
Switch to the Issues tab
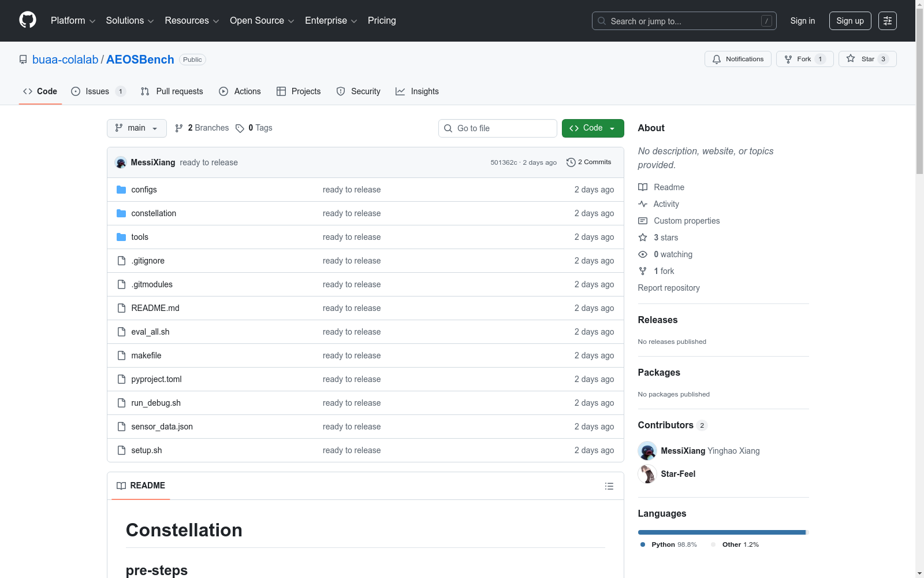click(x=98, y=91)
